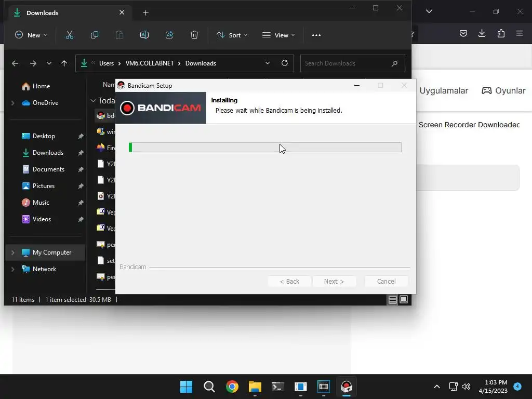Click the Bandicam setup icon in taskbar
532x399 pixels.
click(x=347, y=387)
